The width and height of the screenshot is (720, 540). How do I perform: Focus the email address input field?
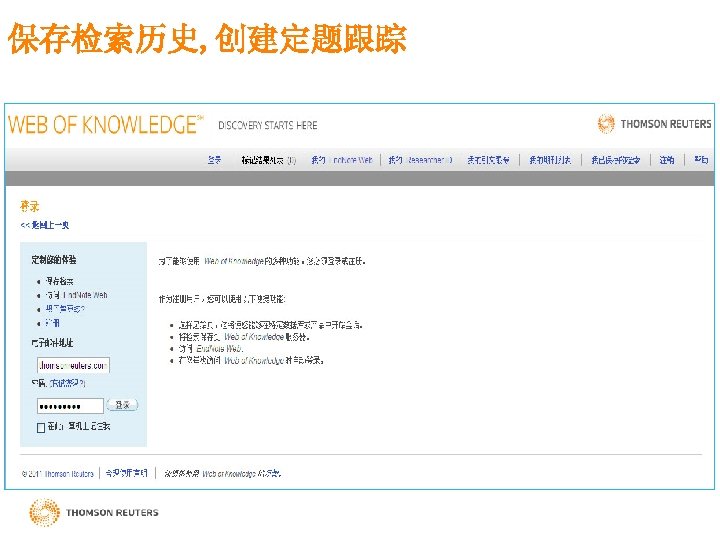[x=73, y=366]
